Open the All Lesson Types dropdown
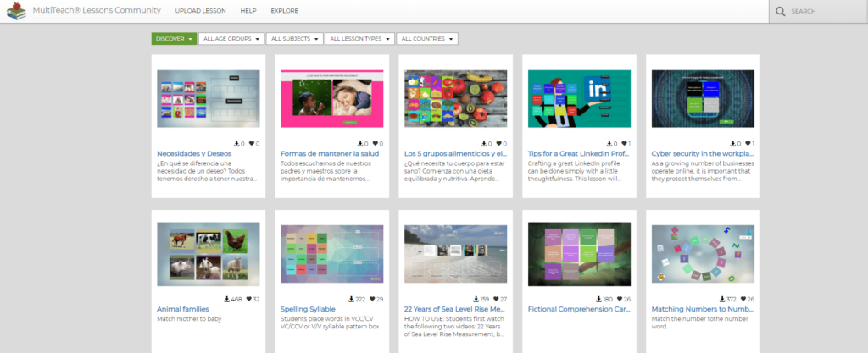This screenshot has height=353, width=868. [359, 39]
